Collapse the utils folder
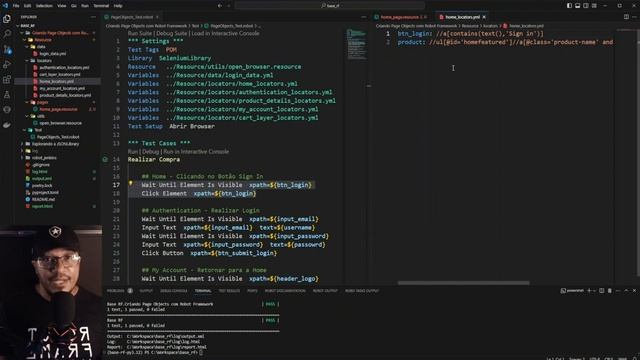The height and width of the screenshot is (360, 640). click(27, 116)
